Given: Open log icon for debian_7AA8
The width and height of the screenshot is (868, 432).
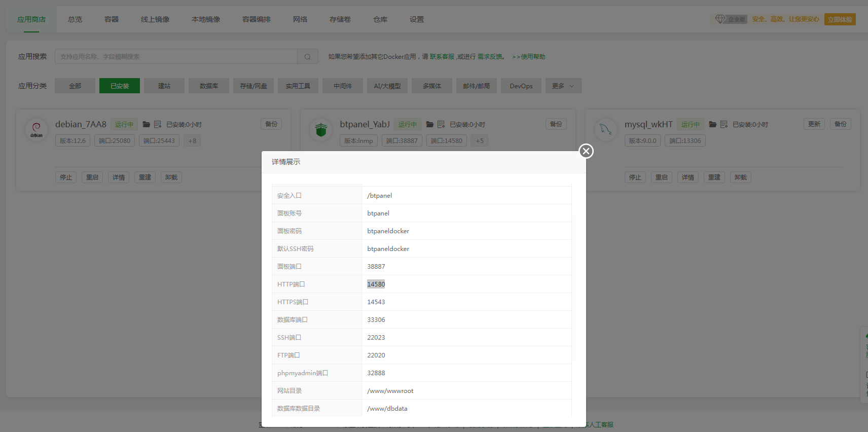Looking at the screenshot, I should pos(158,124).
